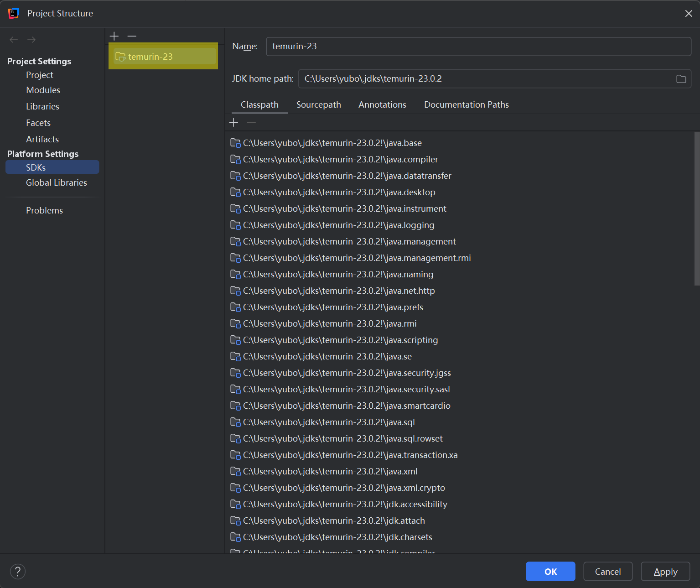Click the jdk.attach folder icon
The height and width of the screenshot is (588, 700).
pos(235,520)
